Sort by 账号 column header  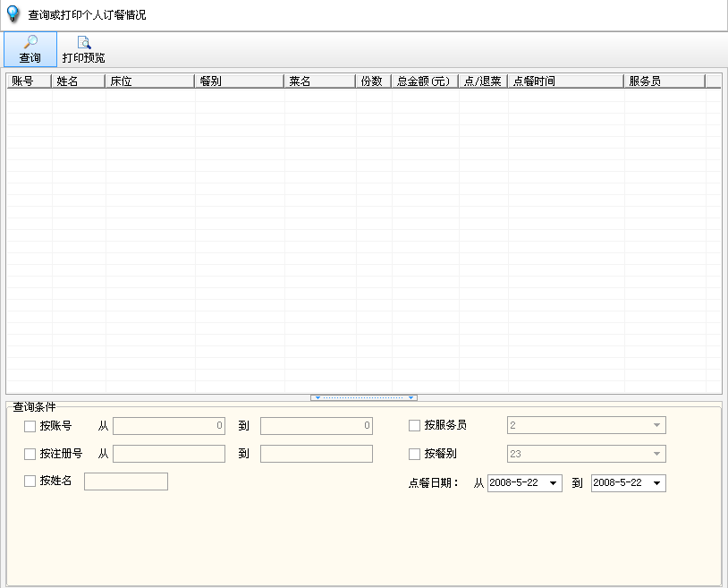[x=29, y=81]
